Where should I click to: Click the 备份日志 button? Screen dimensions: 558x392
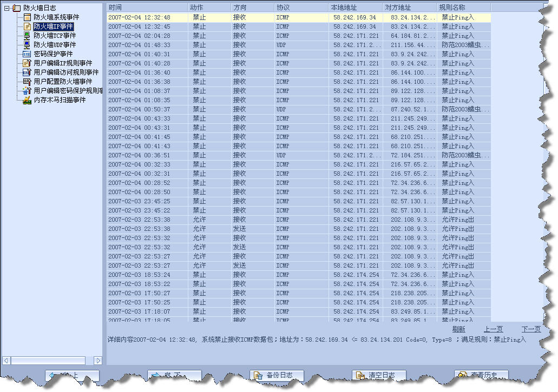point(277,376)
